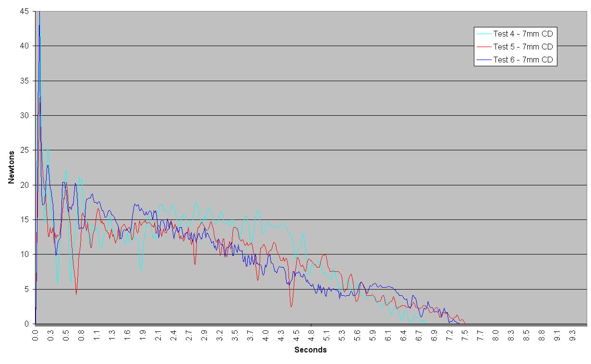Select the 4.0 tick label on the x-axis

coord(265,332)
